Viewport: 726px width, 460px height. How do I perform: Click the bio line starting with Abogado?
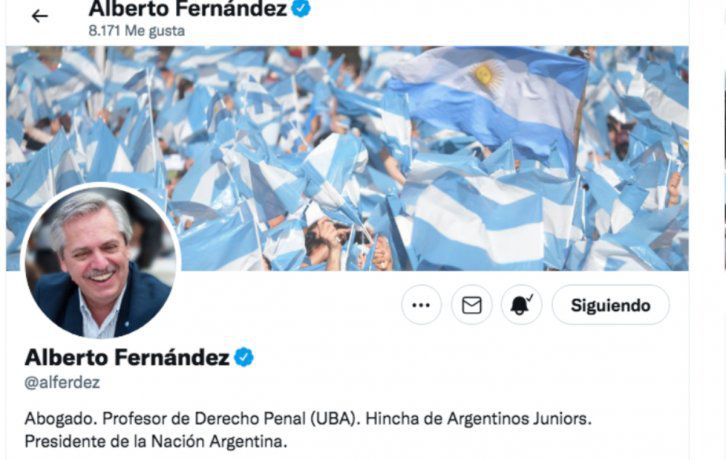(308, 419)
